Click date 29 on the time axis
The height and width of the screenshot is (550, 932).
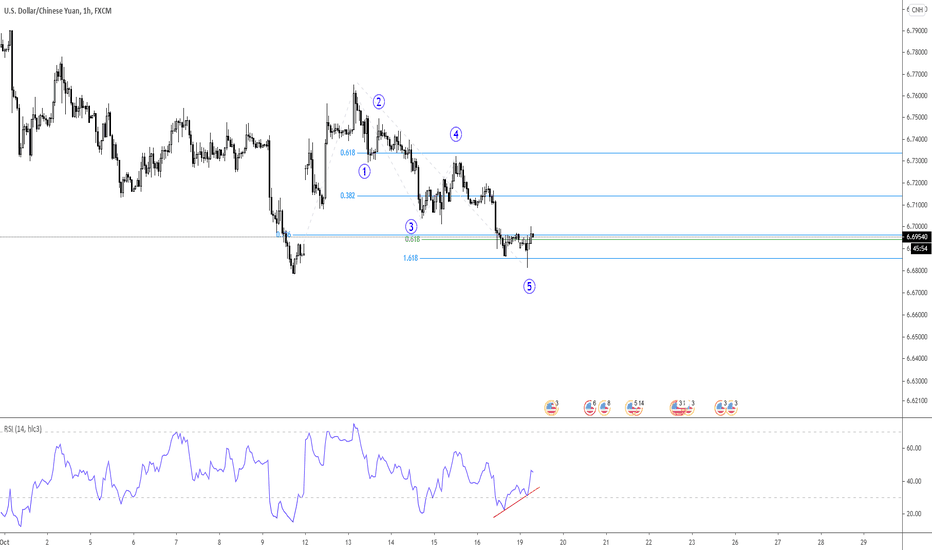864,542
